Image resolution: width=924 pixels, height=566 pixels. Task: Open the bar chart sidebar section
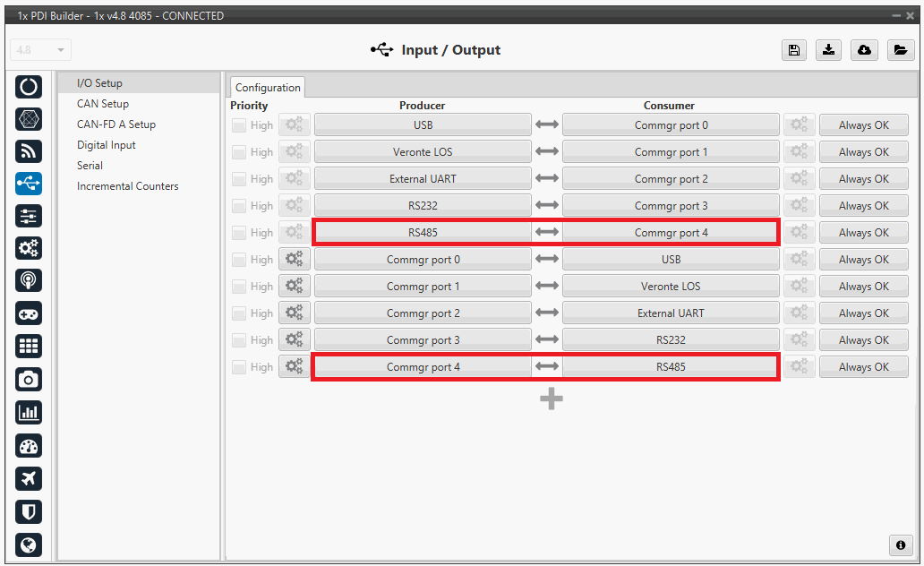[29, 413]
